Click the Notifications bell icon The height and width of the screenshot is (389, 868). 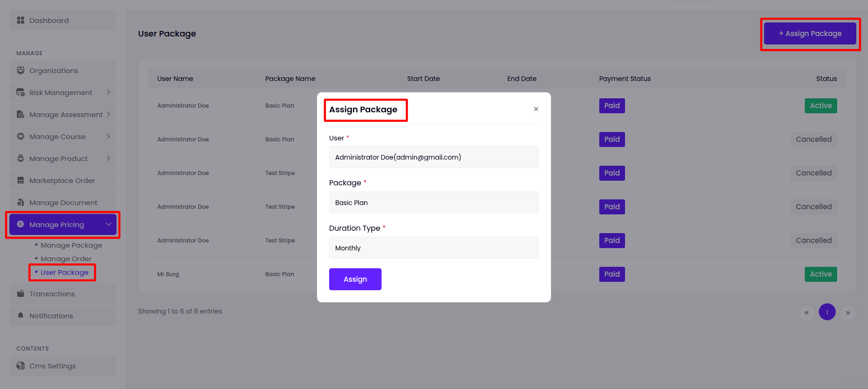pyautogui.click(x=21, y=316)
